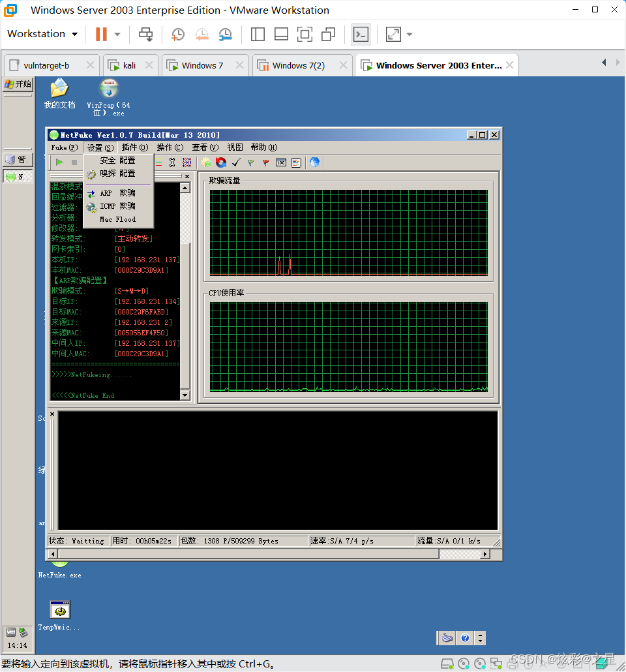This screenshot has height=672, width=626.
Task: Click the text report list toolbar icon
Action: (x=296, y=162)
